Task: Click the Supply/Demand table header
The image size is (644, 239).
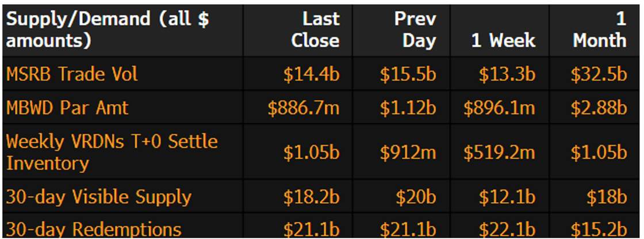Action: coord(108,29)
